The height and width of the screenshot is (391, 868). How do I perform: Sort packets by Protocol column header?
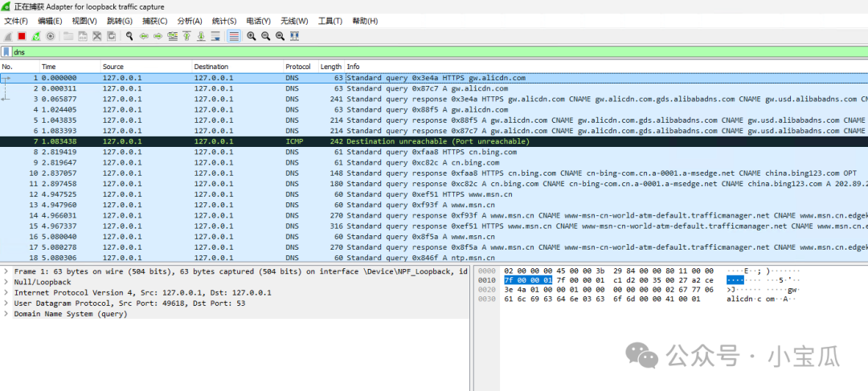point(297,67)
